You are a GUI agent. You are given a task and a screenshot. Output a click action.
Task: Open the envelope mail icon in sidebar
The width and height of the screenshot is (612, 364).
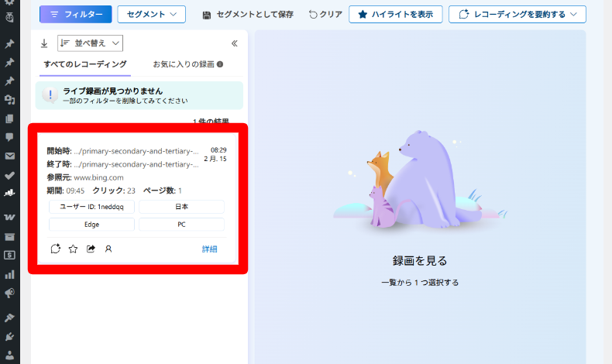point(9,156)
